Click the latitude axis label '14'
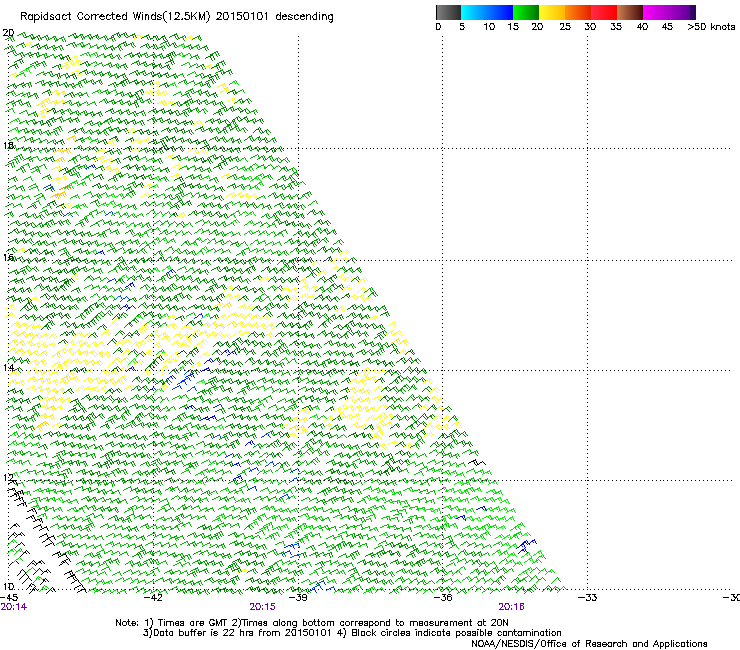The height and width of the screenshot is (650, 740). point(8,368)
